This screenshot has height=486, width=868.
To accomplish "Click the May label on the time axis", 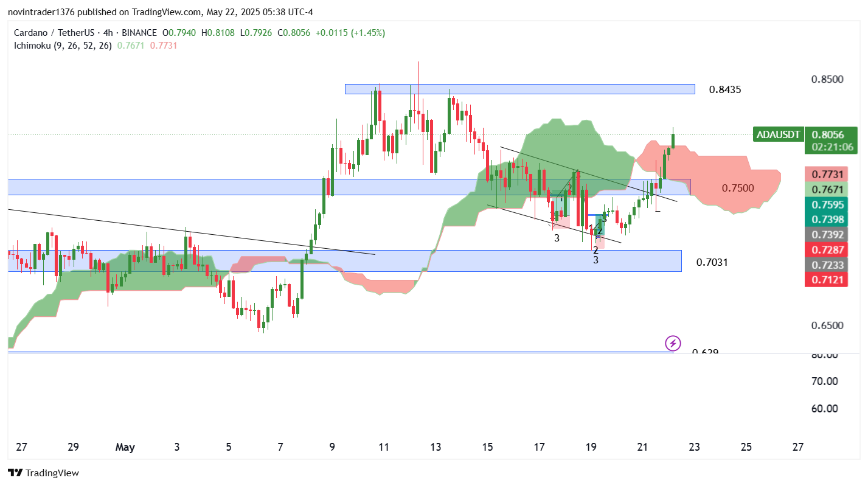I will click(125, 447).
